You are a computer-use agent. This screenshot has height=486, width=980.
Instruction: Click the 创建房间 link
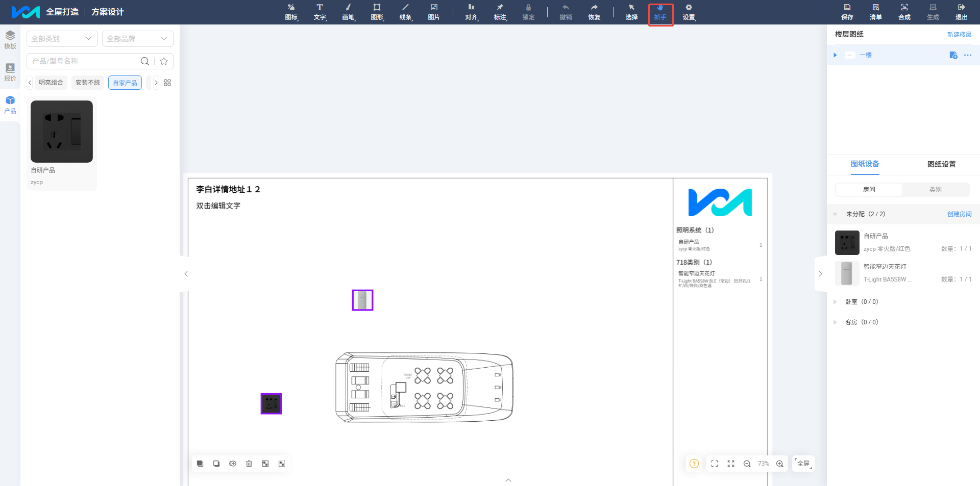960,214
